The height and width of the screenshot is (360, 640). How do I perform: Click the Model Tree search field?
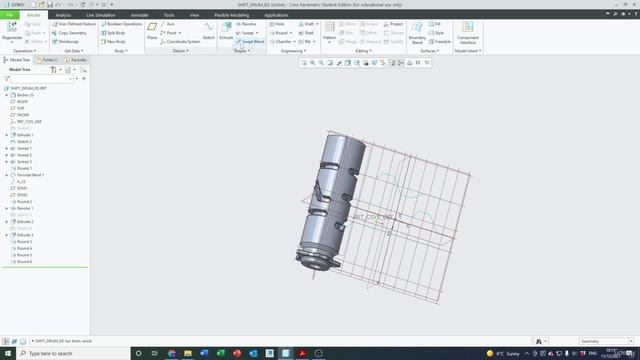point(42,79)
